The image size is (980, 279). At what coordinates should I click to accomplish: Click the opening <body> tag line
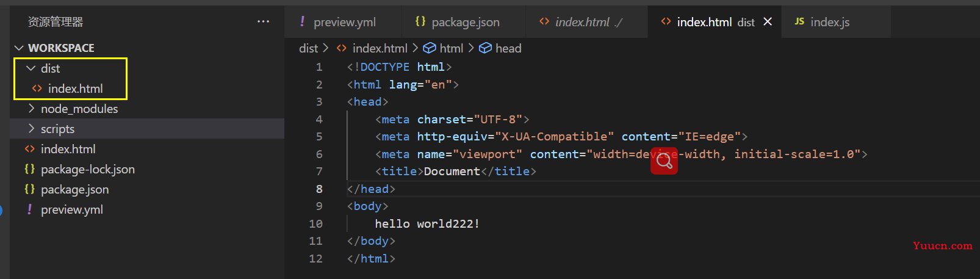pos(367,206)
